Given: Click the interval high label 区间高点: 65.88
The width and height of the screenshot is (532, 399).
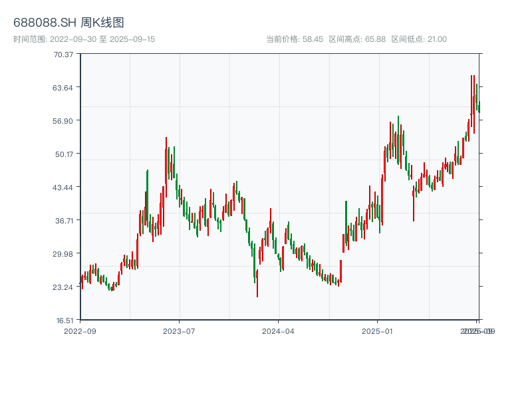Looking at the screenshot, I should tap(357, 39).
